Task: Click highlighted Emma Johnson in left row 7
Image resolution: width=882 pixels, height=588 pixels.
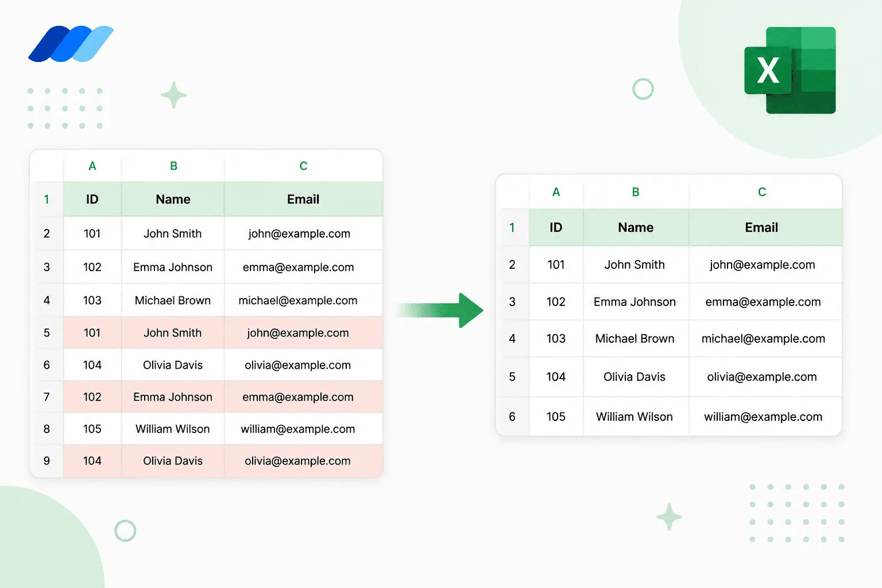Action: pyautogui.click(x=173, y=397)
